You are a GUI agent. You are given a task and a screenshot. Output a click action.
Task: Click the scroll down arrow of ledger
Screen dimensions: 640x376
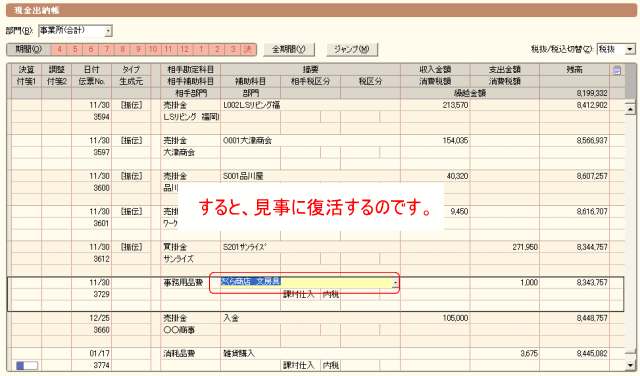[630, 365]
